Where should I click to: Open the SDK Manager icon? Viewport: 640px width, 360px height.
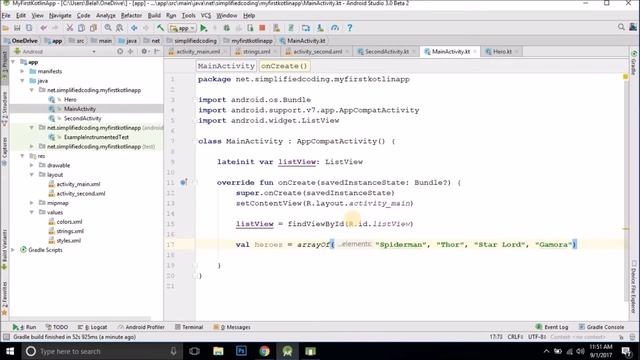[320, 28]
